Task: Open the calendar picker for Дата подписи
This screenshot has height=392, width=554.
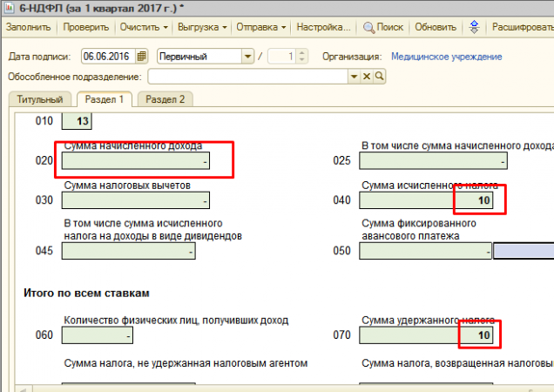Action: pos(142,57)
